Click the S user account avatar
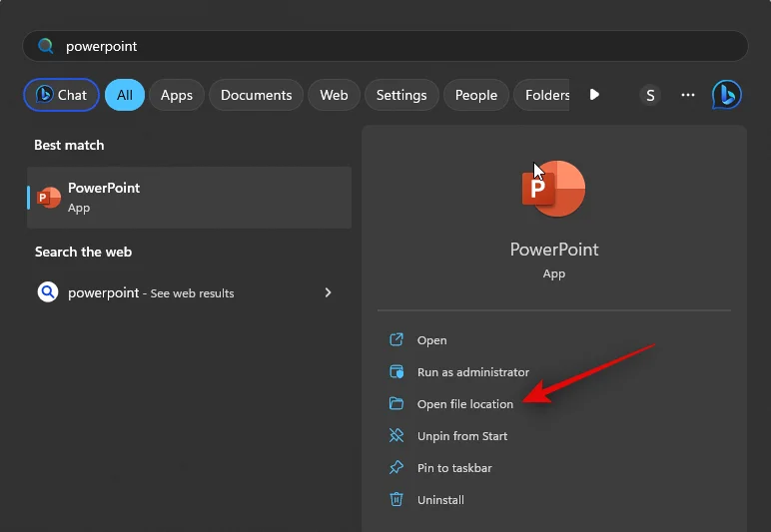This screenshot has height=532, width=771. (651, 95)
